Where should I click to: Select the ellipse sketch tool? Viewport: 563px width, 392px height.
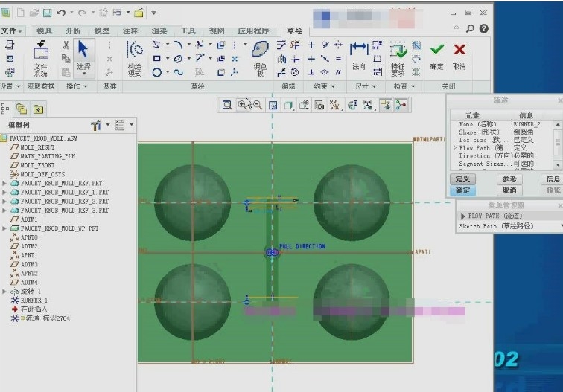[178, 59]
